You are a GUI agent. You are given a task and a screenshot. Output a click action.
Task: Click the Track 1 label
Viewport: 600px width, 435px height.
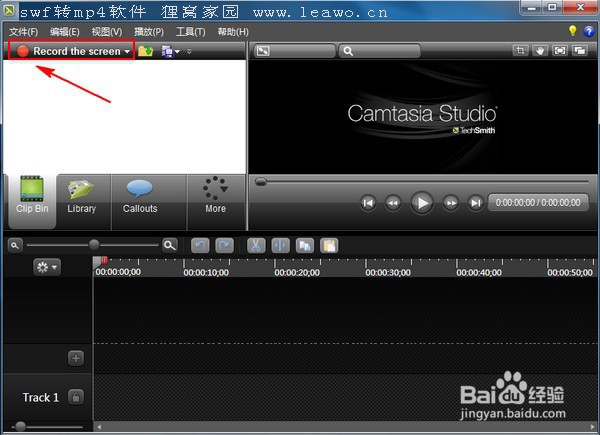[41, 398]
